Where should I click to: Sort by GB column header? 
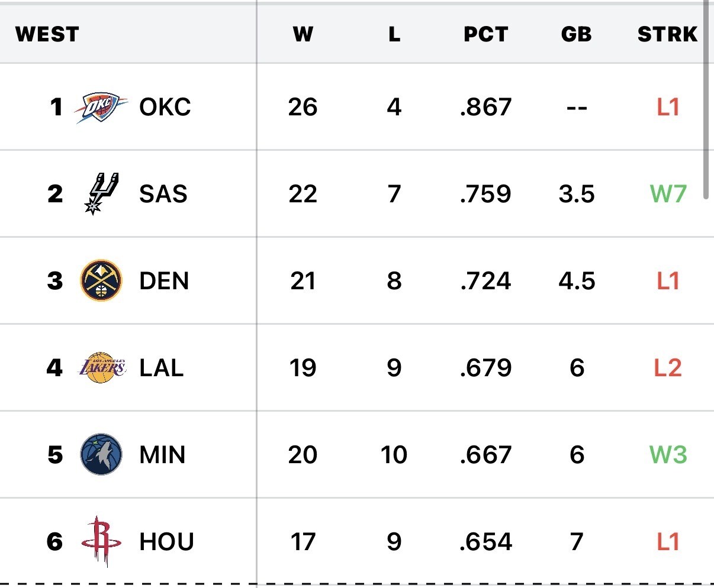576,34
